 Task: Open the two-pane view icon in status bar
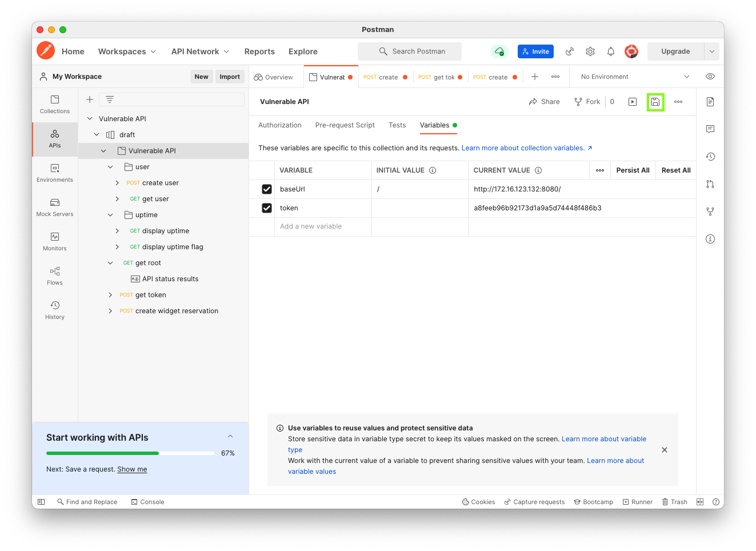click(700, 502)
